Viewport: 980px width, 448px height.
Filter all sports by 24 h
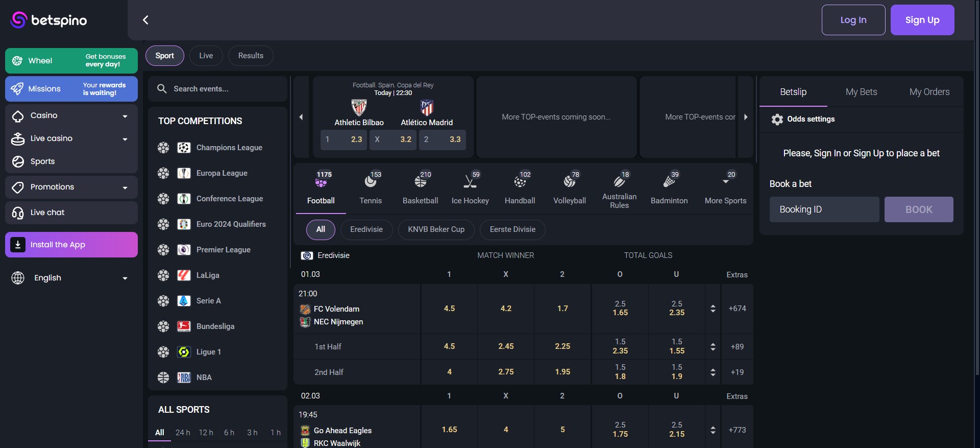[183, 433]
